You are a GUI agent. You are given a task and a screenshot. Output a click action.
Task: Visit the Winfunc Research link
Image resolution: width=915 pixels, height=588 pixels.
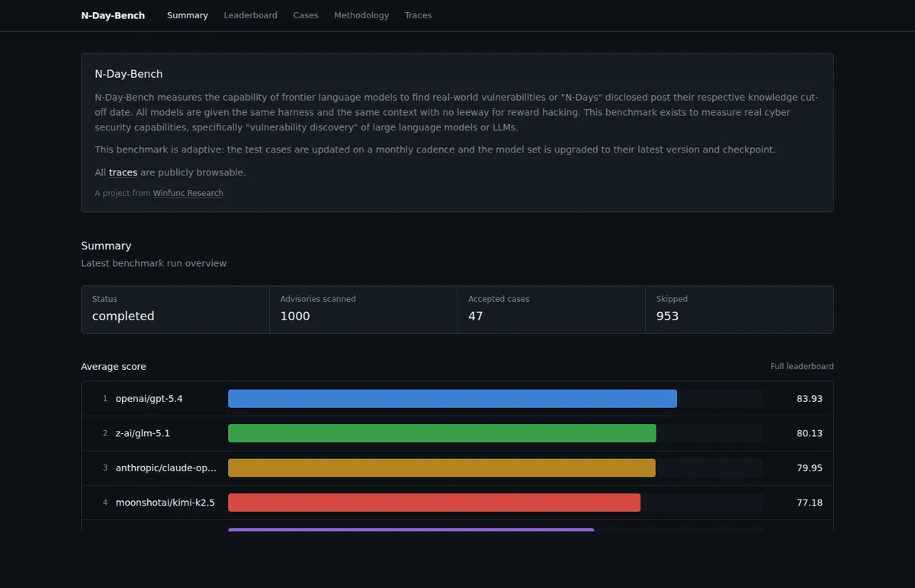coord(188,194)
